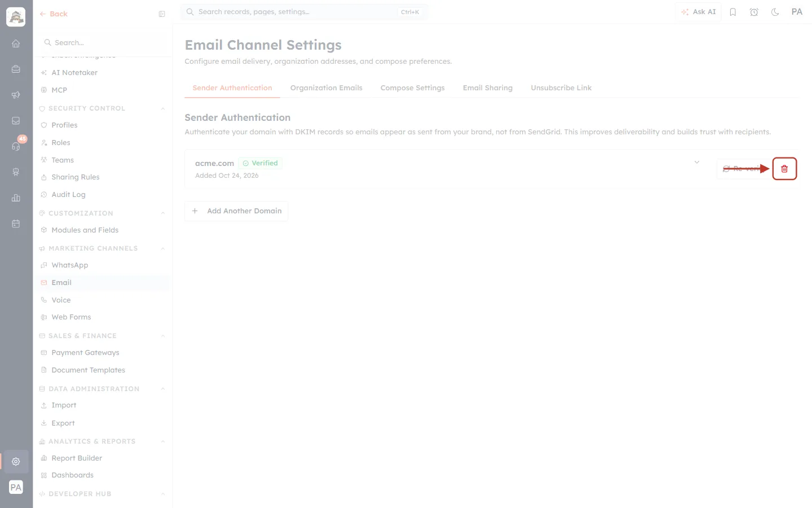Delete the acme.com domain with the trash icon
Viewport: 812px width, 508px height.
pos(784,169)
